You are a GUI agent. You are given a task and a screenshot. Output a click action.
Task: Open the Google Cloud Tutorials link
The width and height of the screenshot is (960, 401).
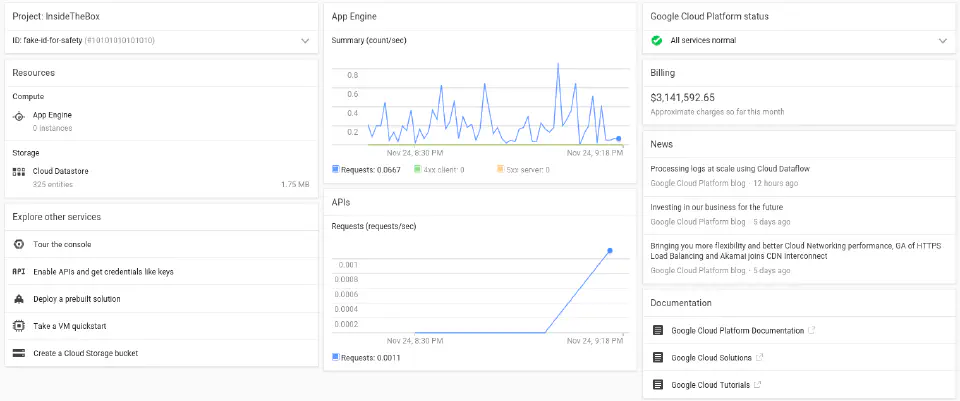pyautogui.click(x=710, y=384)
